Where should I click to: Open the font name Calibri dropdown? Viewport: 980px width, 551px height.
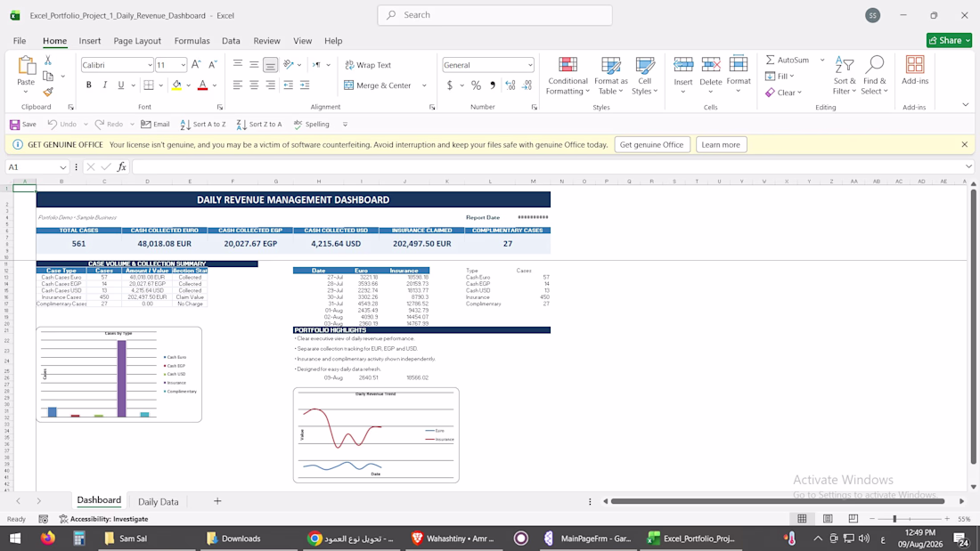click(x=150, y=65)
